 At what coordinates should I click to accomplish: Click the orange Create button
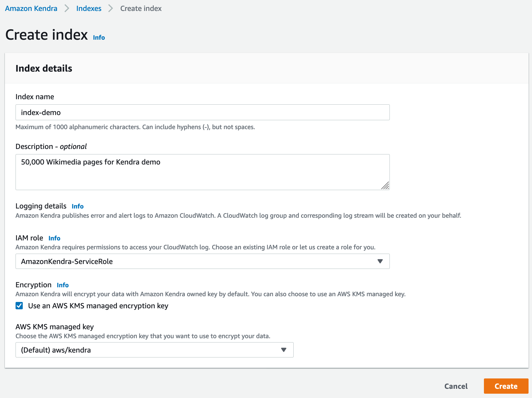click(506, 386)
